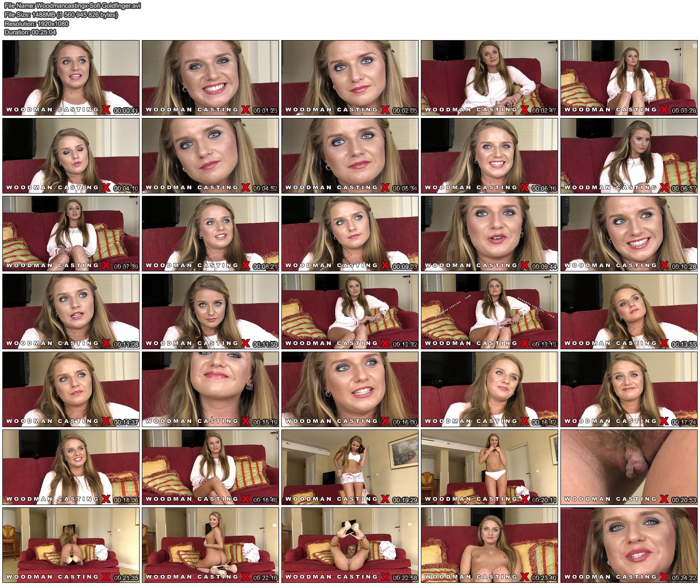Pick the frame marked 00:18:06
Screen dimensions: 700x588
[x=71, y=467]
